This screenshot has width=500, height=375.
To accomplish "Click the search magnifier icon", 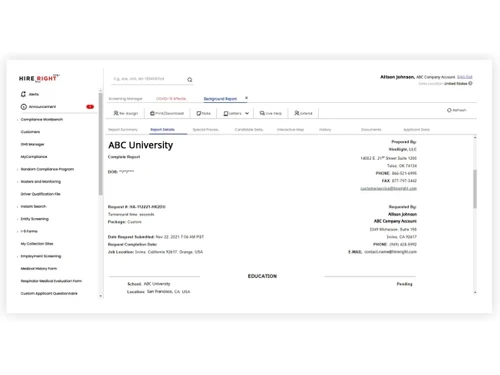I will 190,80.
